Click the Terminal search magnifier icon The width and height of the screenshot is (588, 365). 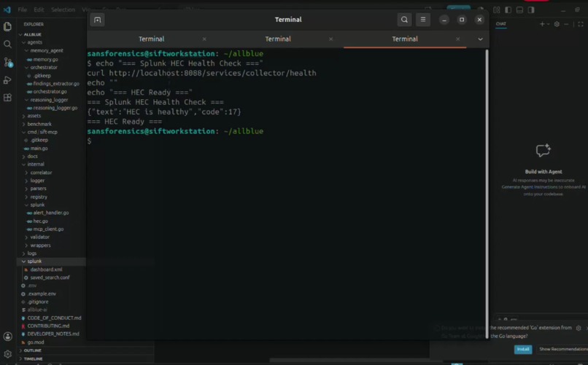pyautogui.click(x=404, y=20)
